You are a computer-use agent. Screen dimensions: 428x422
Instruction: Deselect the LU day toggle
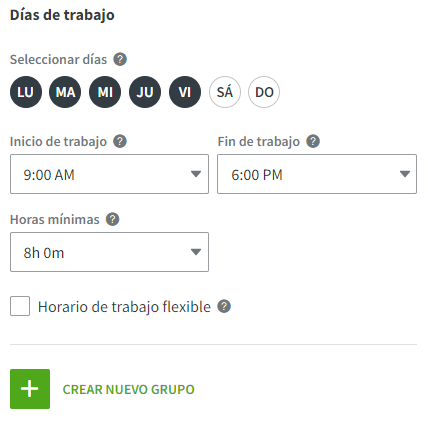26,92
